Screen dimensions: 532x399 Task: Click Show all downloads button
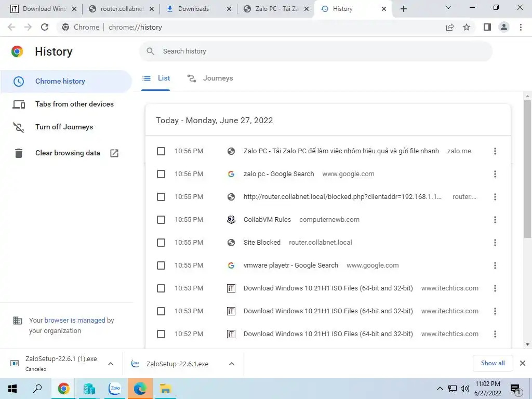tap(493, 363)
